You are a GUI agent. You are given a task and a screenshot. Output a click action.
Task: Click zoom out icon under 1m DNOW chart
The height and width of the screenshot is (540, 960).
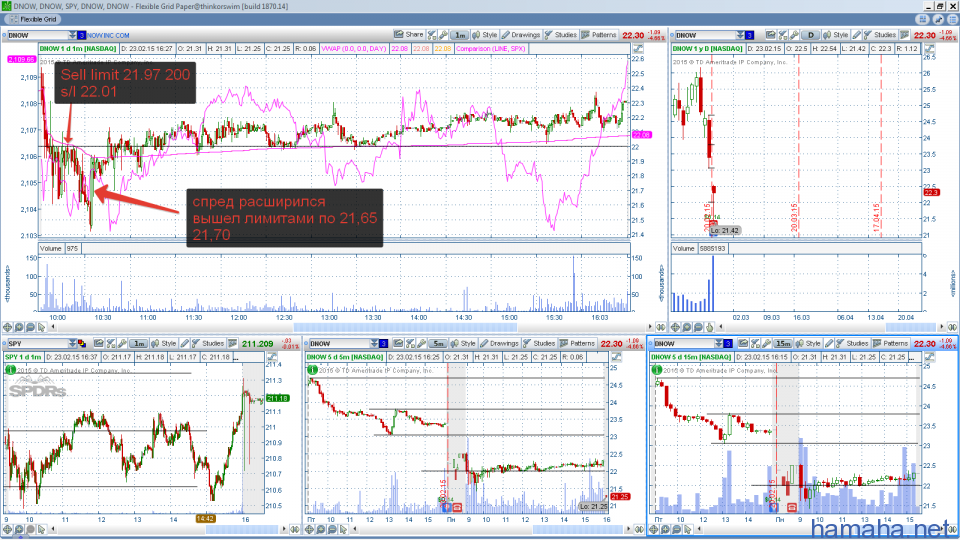[x=30, y=327]
